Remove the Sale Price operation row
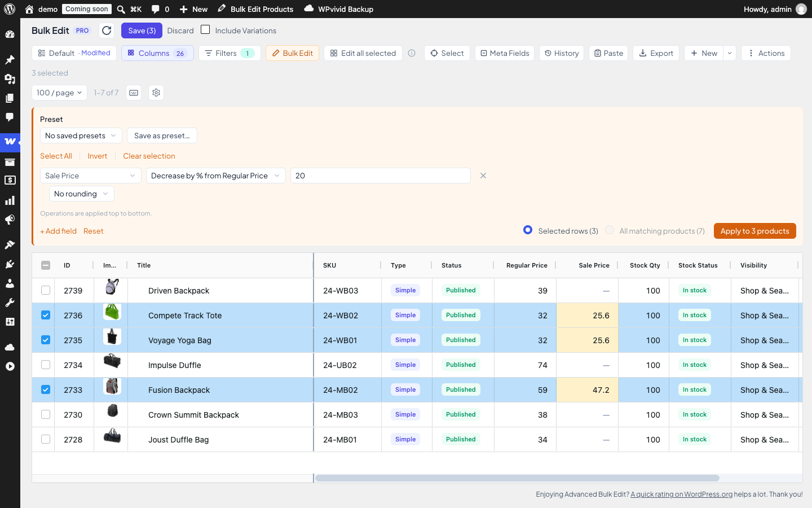 pos(483,176)
